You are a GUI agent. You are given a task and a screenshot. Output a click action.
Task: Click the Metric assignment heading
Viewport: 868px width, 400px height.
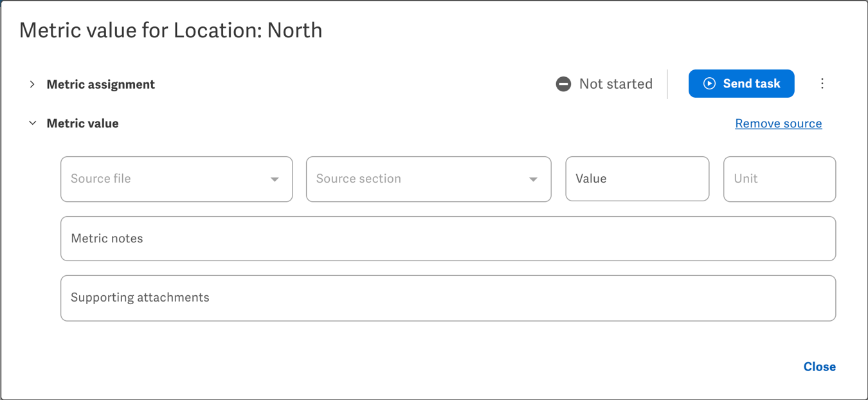(101, 84)
